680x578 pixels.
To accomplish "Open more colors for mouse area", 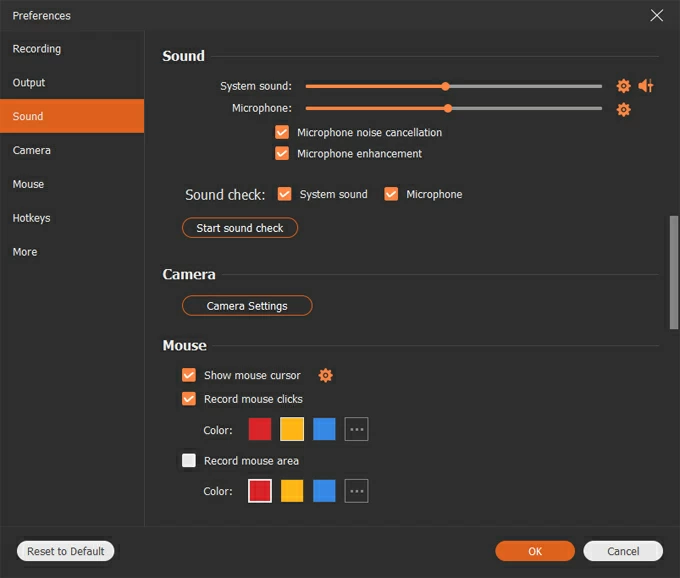I will pos(356,491).
